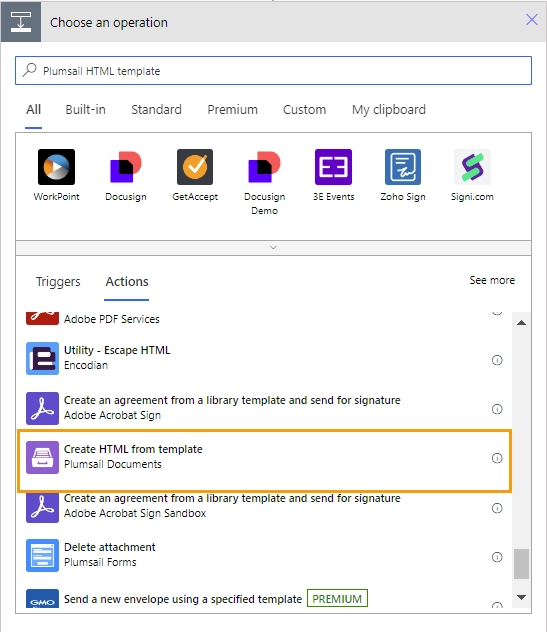
Task: Show info for Delete attachment action
Action: pos(497,557)
